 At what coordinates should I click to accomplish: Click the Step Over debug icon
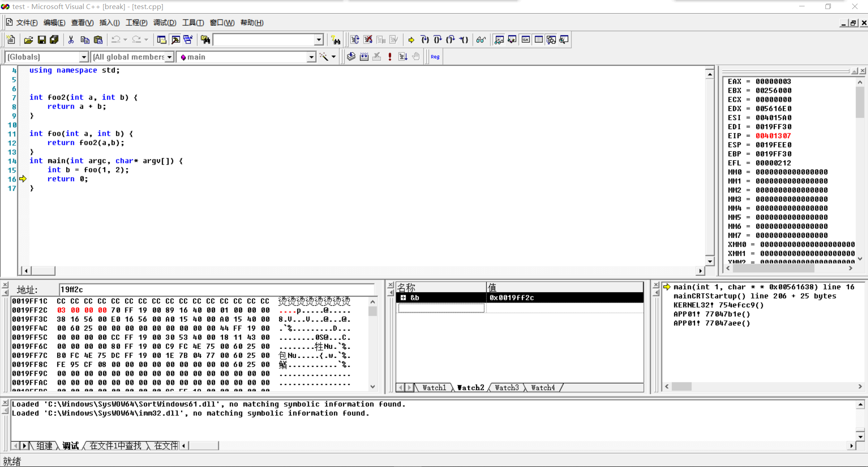[438, 40]
